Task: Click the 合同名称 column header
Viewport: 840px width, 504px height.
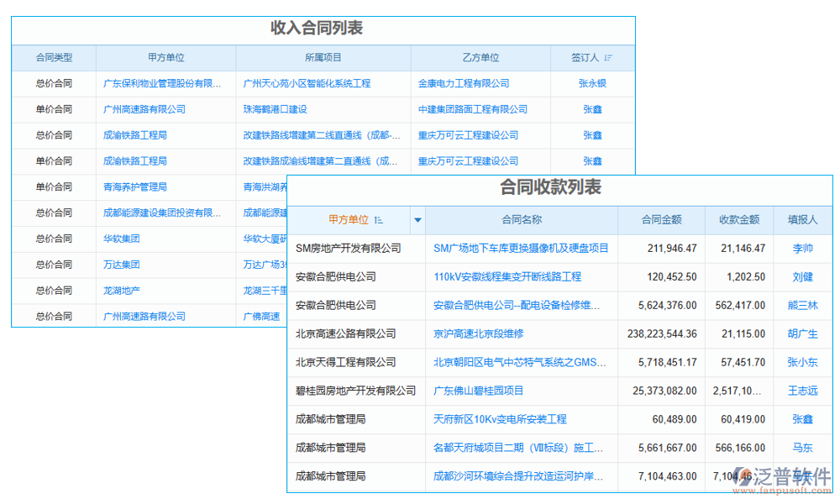Action: [521, 219]
